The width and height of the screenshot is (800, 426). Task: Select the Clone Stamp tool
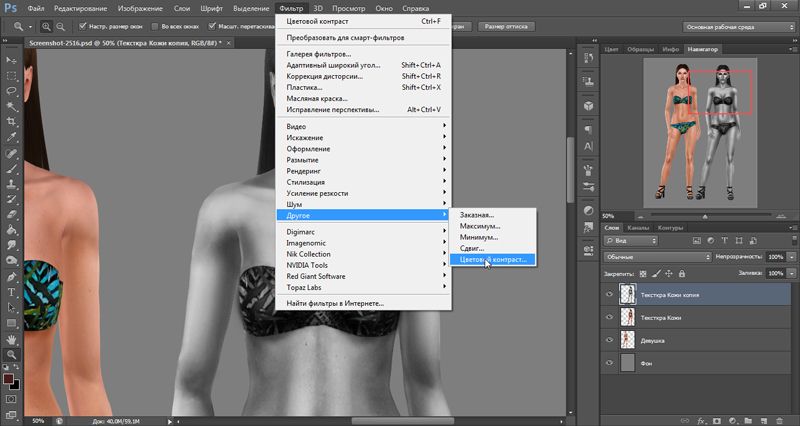11,184
